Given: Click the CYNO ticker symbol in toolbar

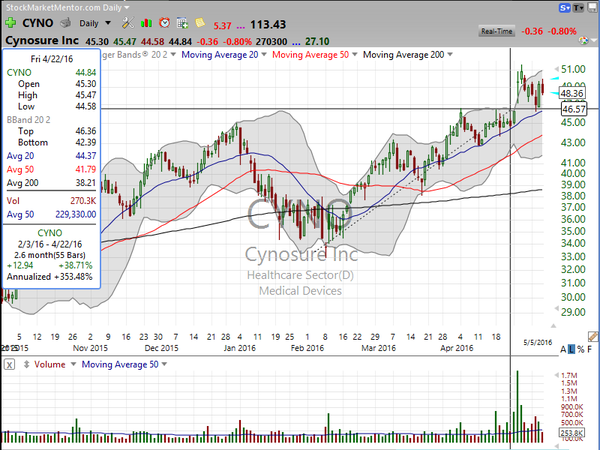Looking at the screenshot, I should 38,23.
